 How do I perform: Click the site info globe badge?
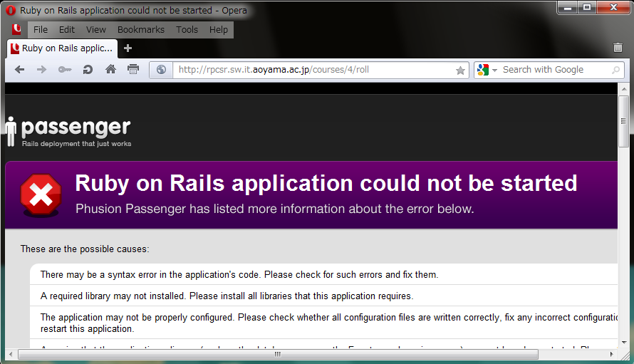coord(161,70)
